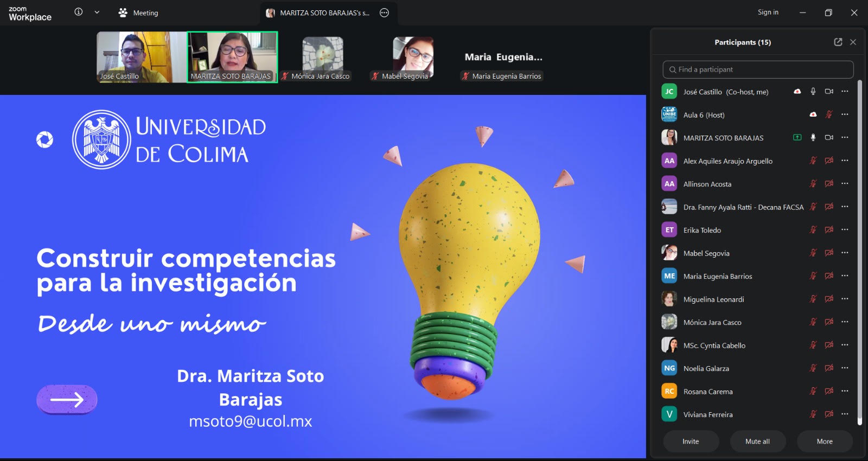This screenshot has height=461, width=868.
Task: Select Mabel Segovia video thumbnail
Action: click(413, 57)
